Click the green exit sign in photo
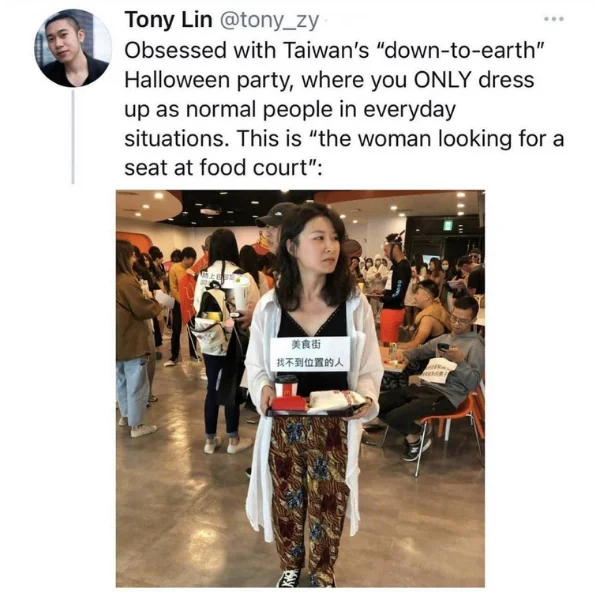 pyautogui.click(x=448, y=225)
